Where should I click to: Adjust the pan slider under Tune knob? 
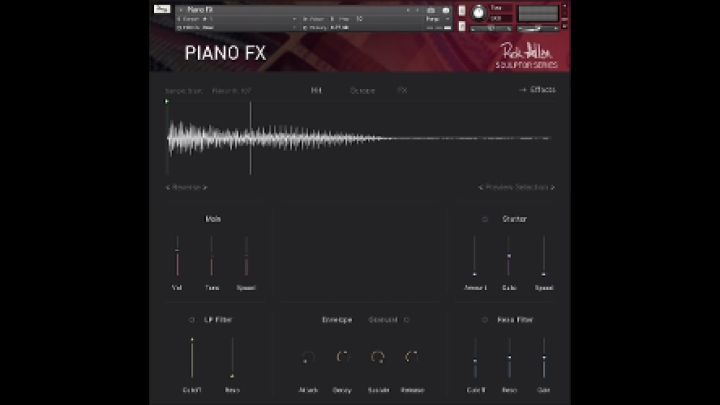click(491, 28)
